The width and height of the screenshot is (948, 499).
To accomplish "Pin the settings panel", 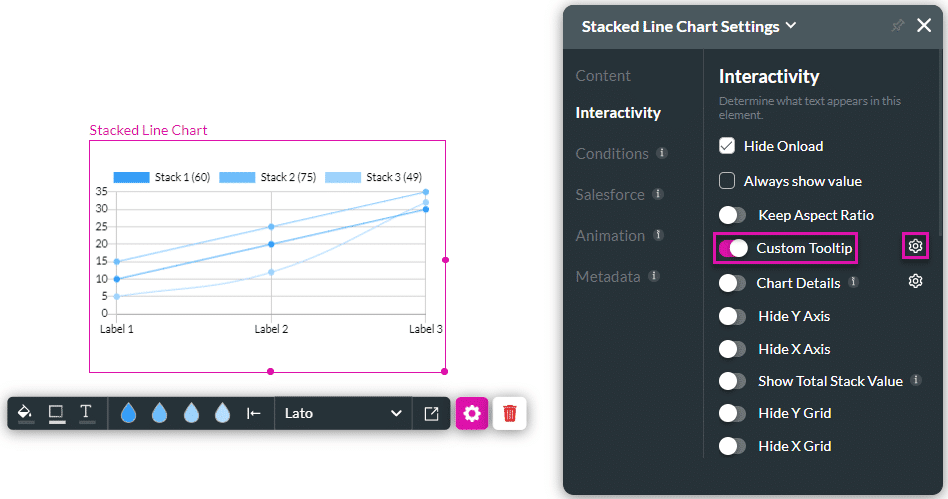I will [x=897, y=26].
